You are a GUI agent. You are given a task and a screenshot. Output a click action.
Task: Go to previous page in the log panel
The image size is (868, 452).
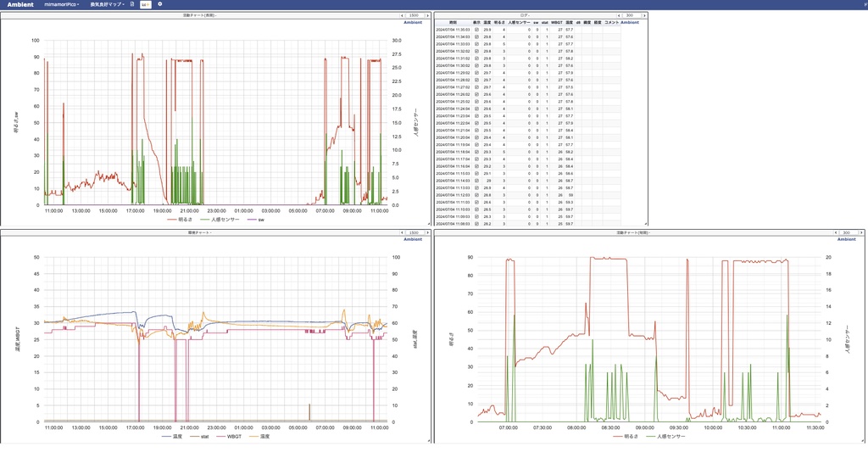(620, 15)
